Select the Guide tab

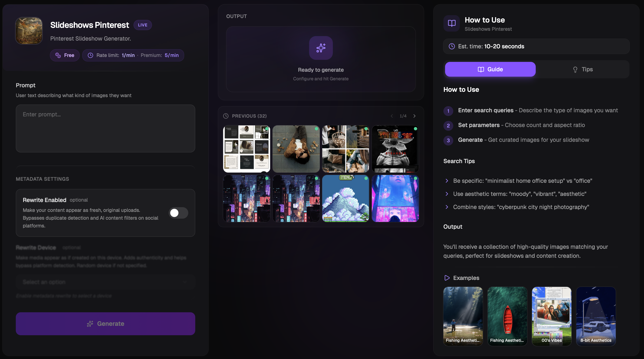[x=490, y=69]
